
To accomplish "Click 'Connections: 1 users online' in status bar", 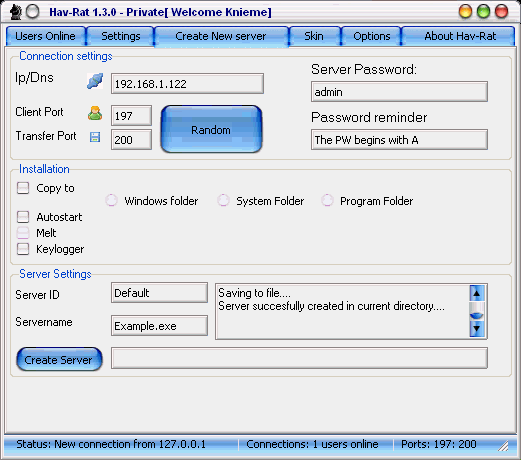I will point(312,444).
